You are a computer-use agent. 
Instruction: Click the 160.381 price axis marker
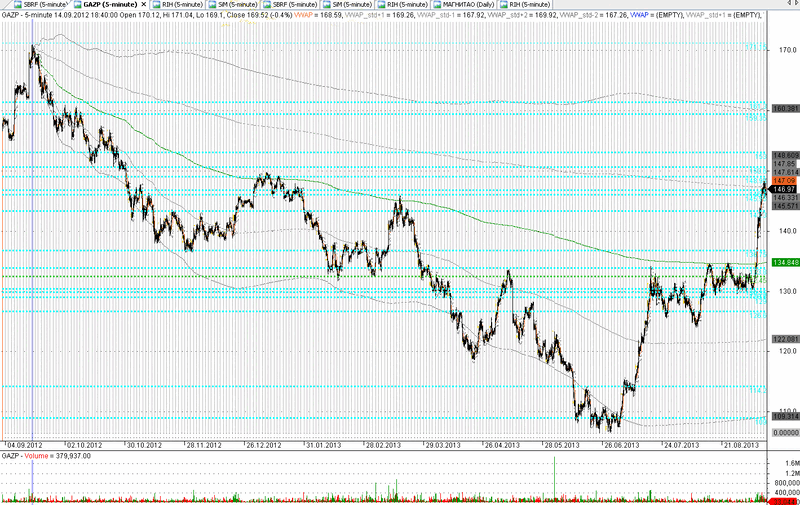(x=786, y=109)
